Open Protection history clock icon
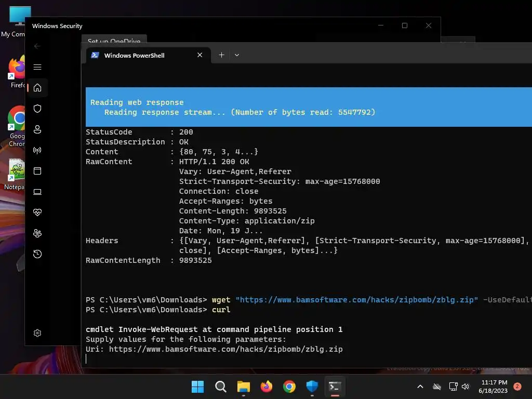 coord(37,254)
